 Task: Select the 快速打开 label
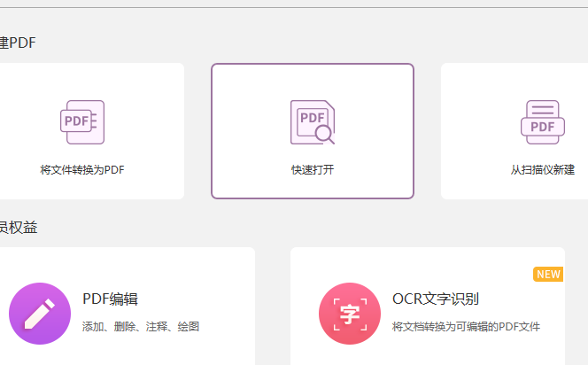(x=313, y=170)
